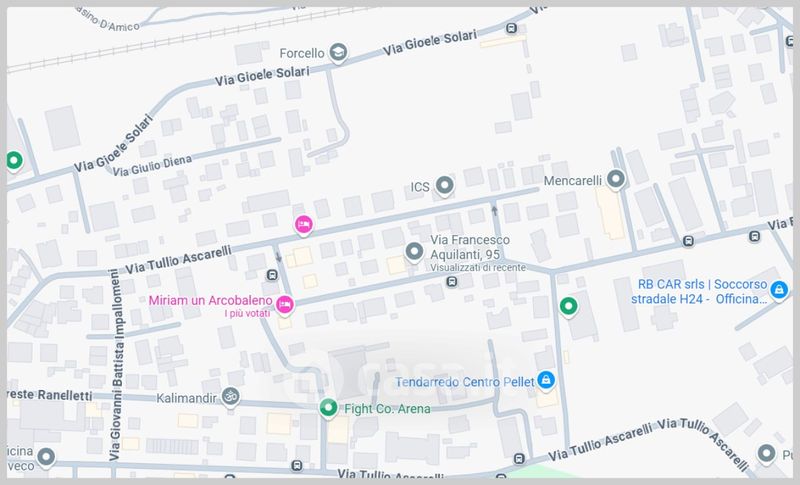The height and width of the screenshot is (485, 800).
Task: Select the Tendarredo Centro Pellet shopping pin
Action: [x=546, y=380]
